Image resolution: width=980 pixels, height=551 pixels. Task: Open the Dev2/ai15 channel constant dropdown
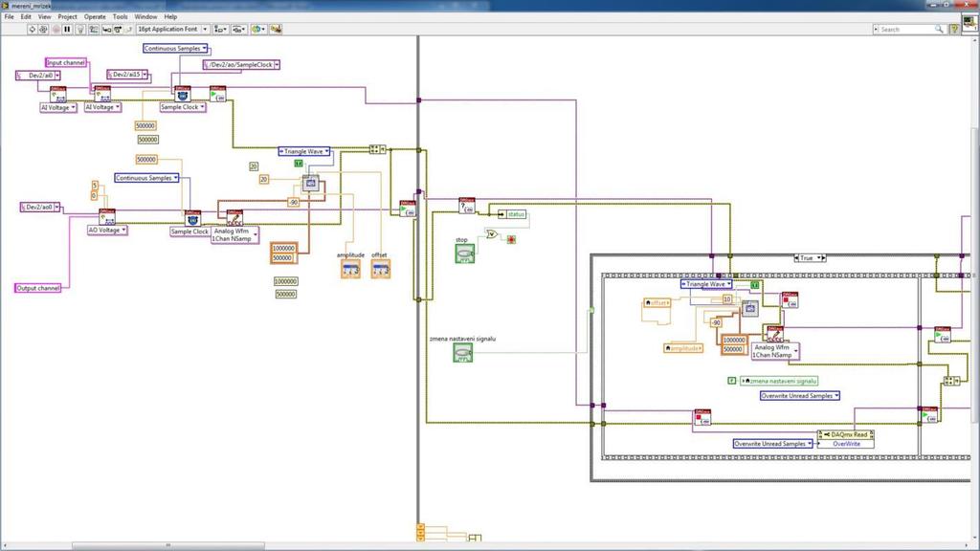(x=145, y=75)
